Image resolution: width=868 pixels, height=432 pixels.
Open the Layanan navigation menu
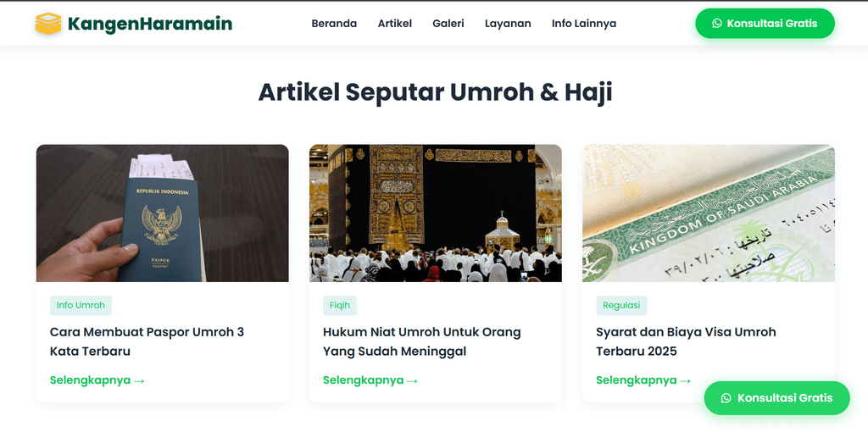508,24
